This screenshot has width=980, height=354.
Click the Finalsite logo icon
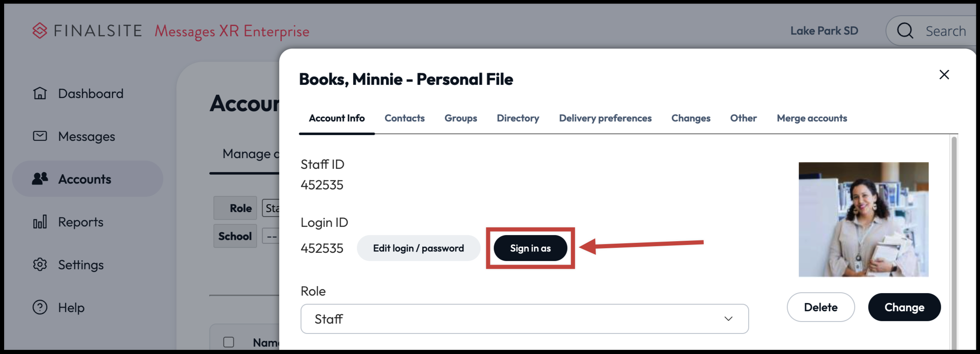point(40,31)
